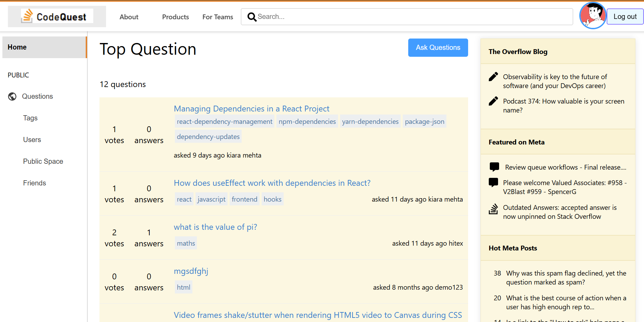Open question what is the value of pi
The height and width of the screenshot is (322, 644).
coord(215,227)
